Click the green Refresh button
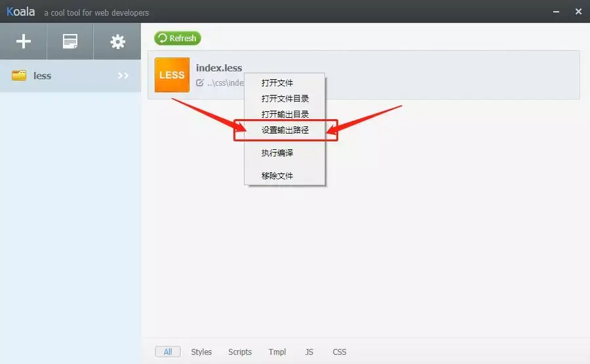The height and width of the screenshot is (364, 590). (177, 38)
